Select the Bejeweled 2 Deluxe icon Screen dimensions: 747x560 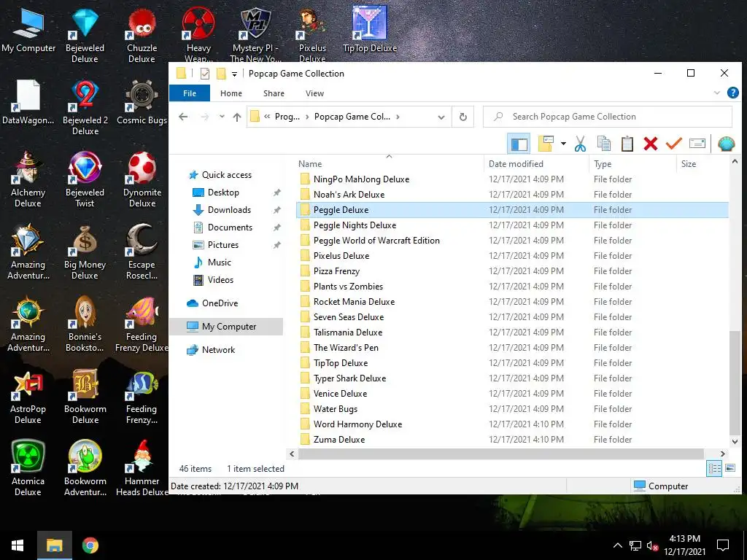point(85,108)
